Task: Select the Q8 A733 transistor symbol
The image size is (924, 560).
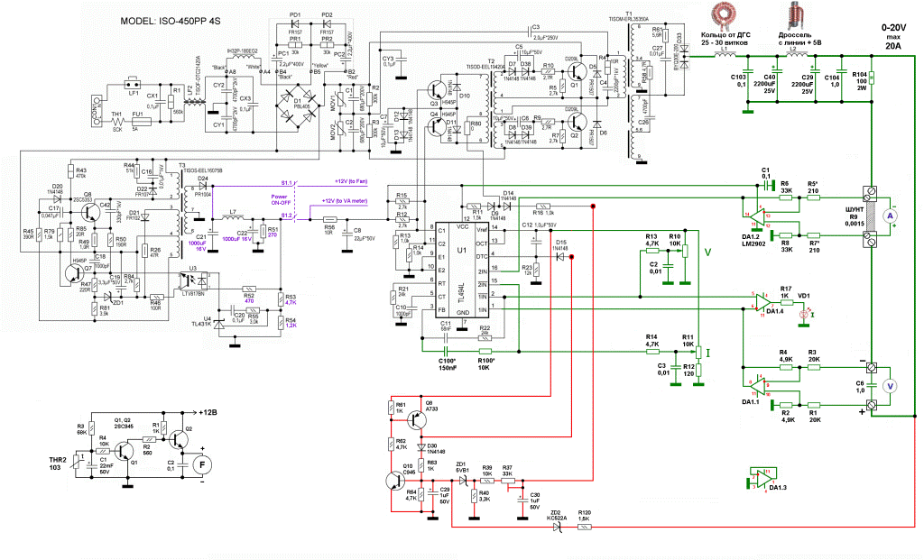Action: click(417, 419)
